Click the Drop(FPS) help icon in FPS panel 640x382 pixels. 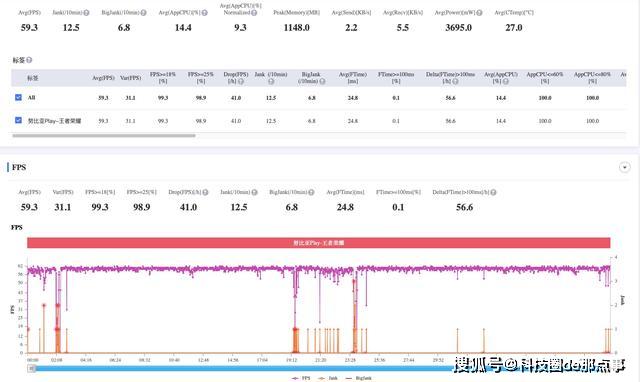coord(205,192)
